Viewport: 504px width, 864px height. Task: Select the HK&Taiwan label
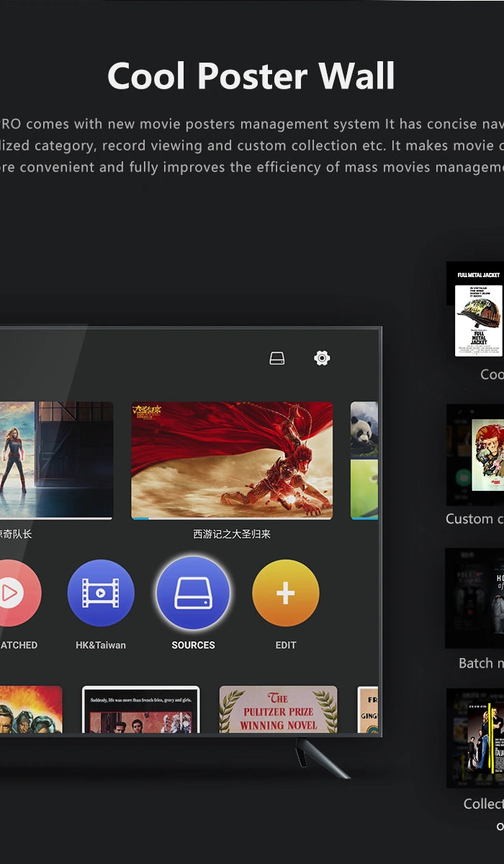(x=101, y=645)
